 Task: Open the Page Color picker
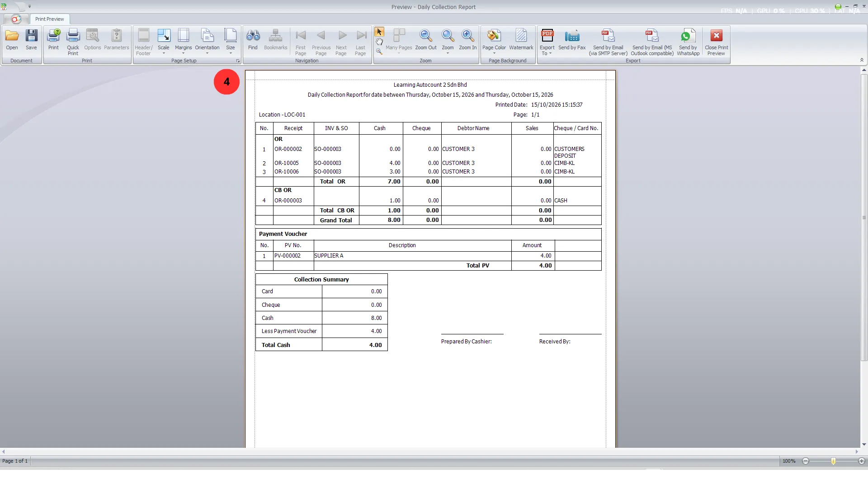(x=494, y=42)
